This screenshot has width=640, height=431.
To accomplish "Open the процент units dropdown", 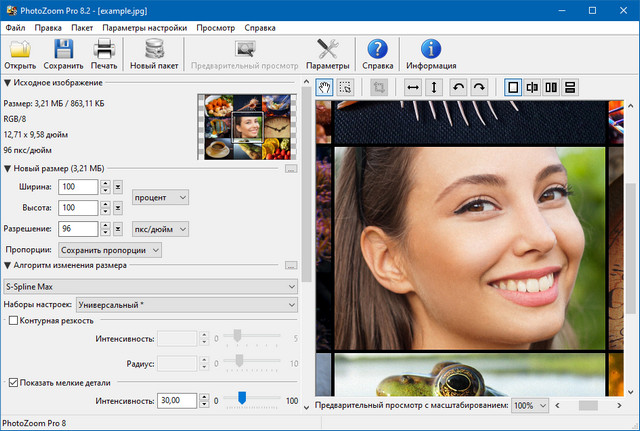I will point(160,197).
